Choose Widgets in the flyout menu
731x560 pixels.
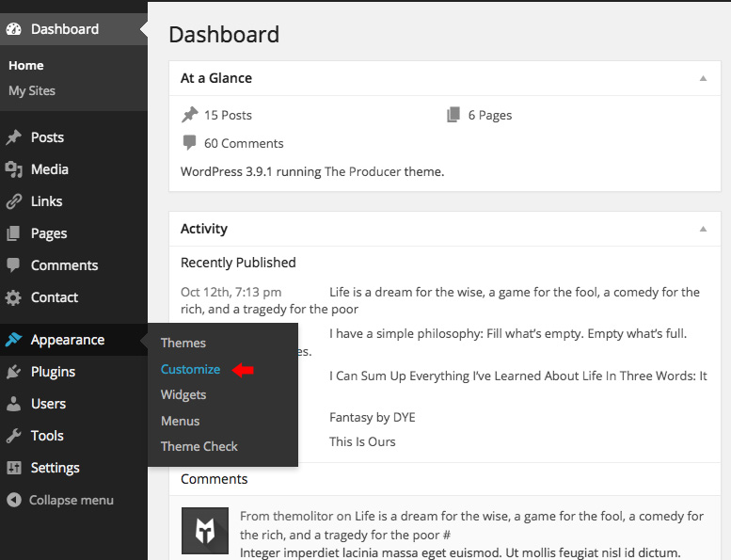[x=183, y=395]
